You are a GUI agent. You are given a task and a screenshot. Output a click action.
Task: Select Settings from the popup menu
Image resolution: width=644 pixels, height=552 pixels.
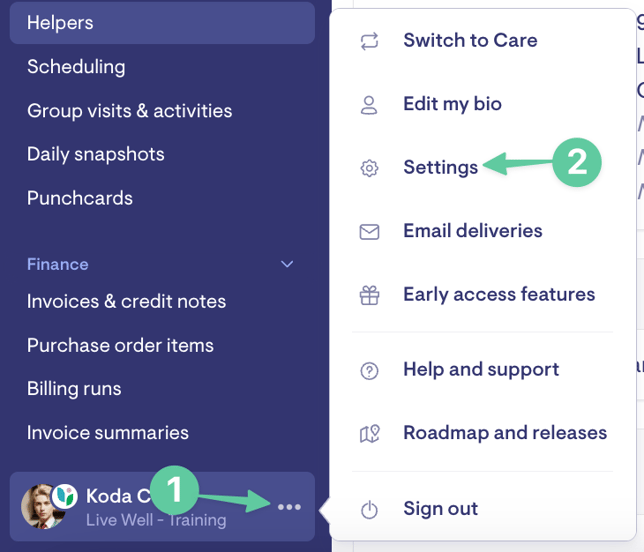pyautogui.click(x=441, y=168)
